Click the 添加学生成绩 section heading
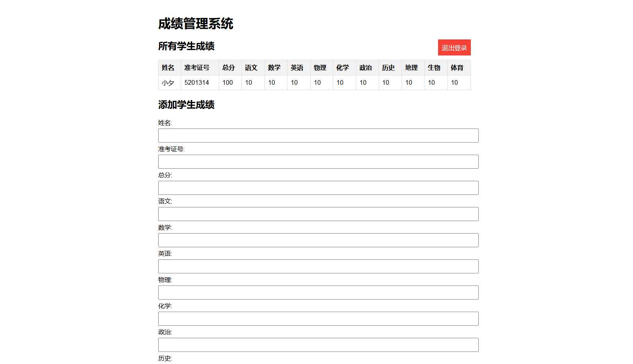This screenshot has width=633, height=364. 187,105
